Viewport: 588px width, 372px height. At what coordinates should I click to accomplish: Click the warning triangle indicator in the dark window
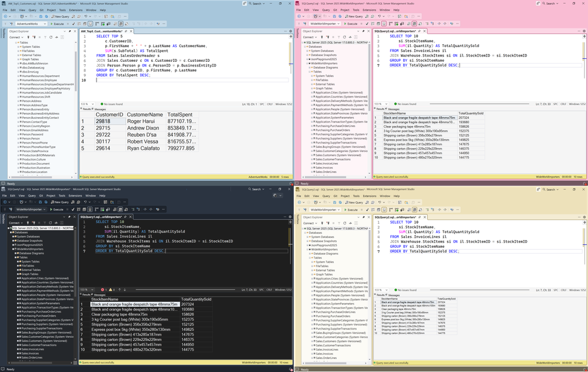point(112,290)
